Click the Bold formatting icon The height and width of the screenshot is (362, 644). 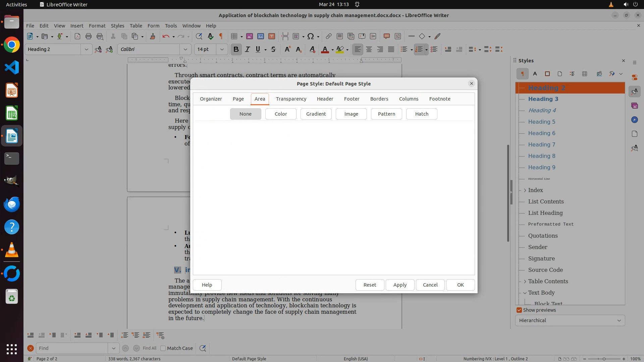236,50
